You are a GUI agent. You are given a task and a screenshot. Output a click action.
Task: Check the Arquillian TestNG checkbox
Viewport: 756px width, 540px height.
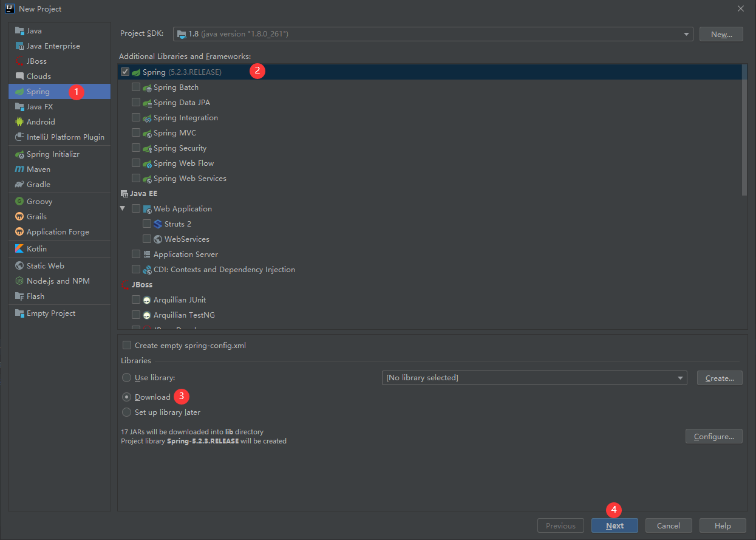[136, 315]
